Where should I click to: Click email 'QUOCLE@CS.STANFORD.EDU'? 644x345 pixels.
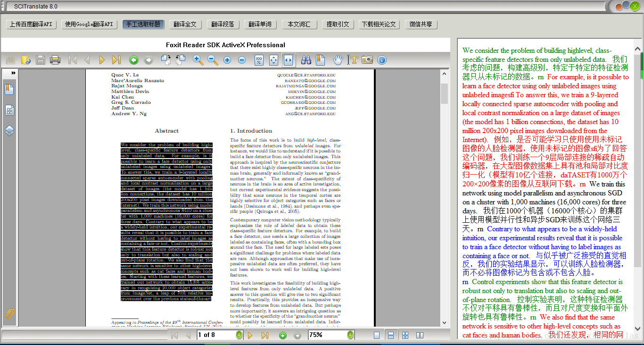click(x=306, y=75)
